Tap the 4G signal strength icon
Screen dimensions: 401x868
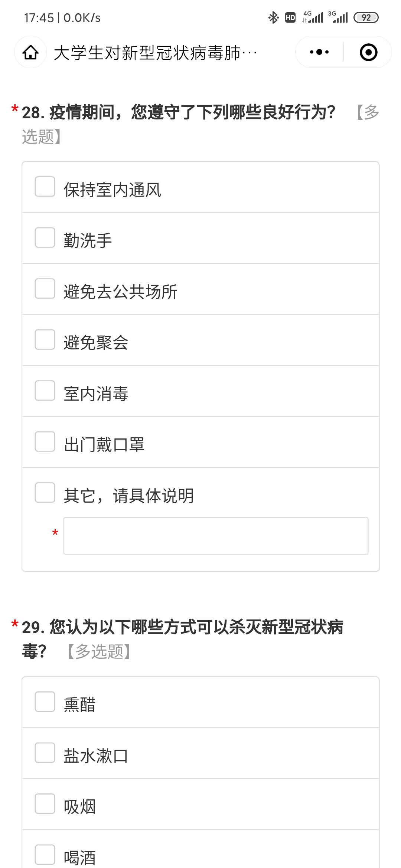click(313, 17)
